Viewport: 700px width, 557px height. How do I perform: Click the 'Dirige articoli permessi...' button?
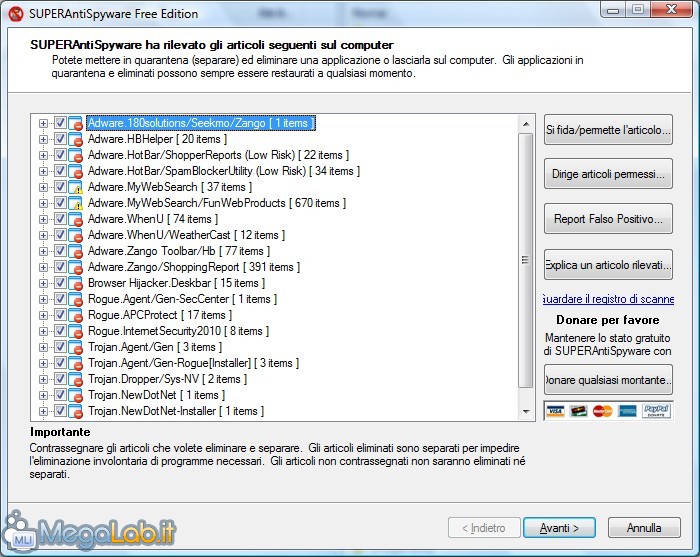click(x=608, y=174)
